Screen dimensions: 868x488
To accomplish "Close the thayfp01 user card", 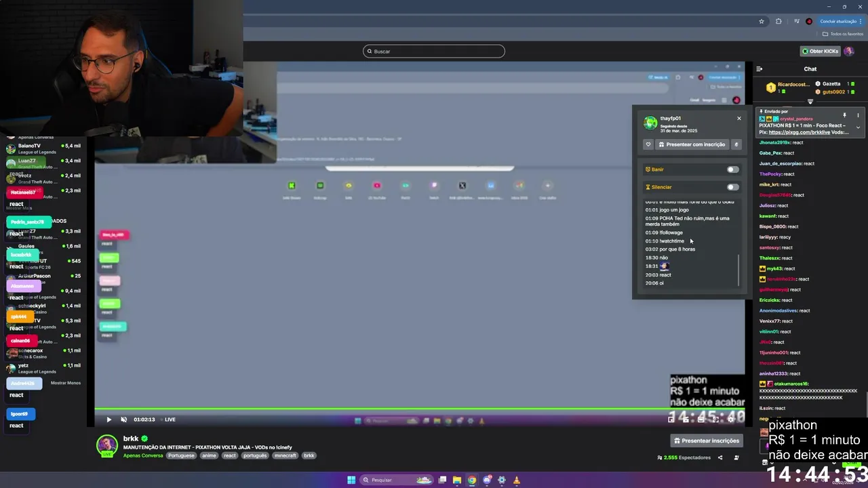I will click(739, 119).
